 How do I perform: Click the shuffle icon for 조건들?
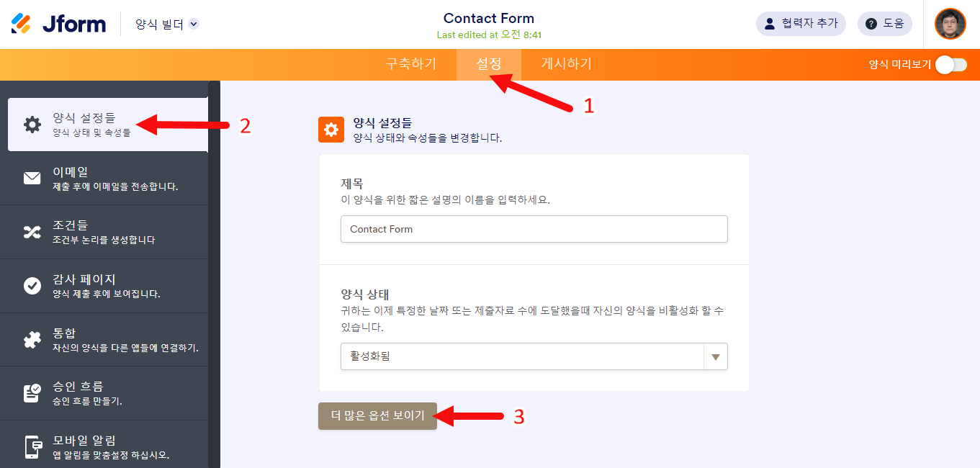[x=32, y=232]
